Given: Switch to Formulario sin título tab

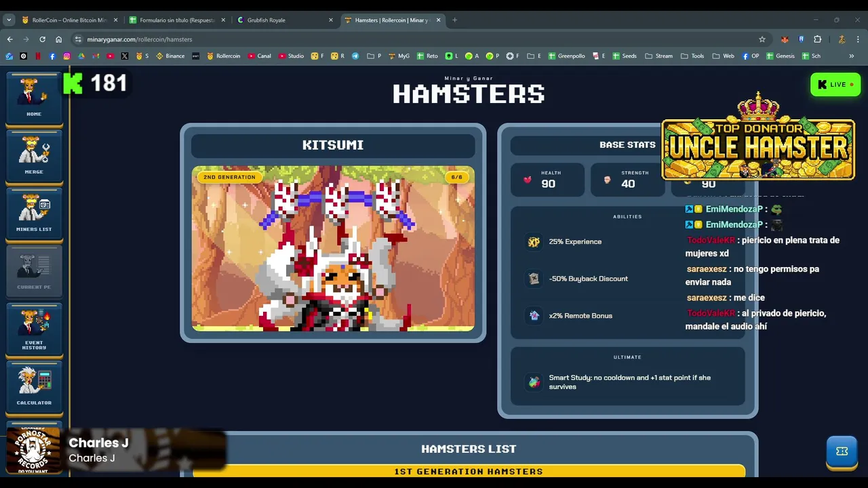Looking at the screenshot, I should tap(178, 20).
